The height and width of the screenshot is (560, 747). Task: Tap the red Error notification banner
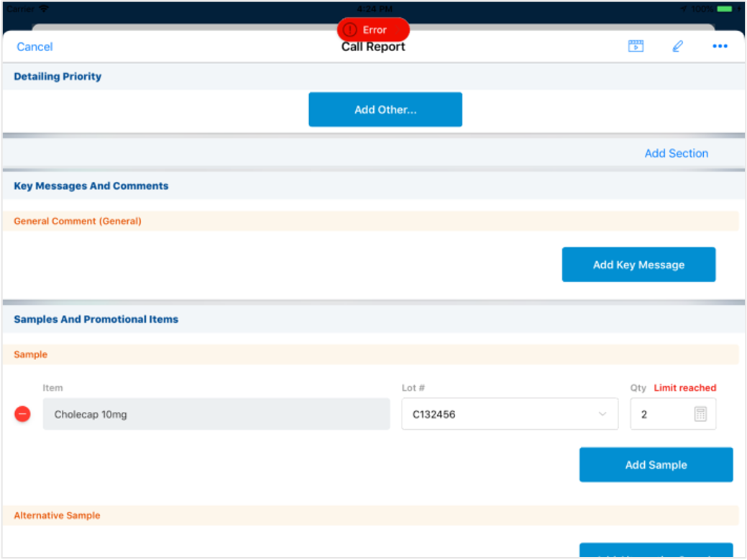373,29
